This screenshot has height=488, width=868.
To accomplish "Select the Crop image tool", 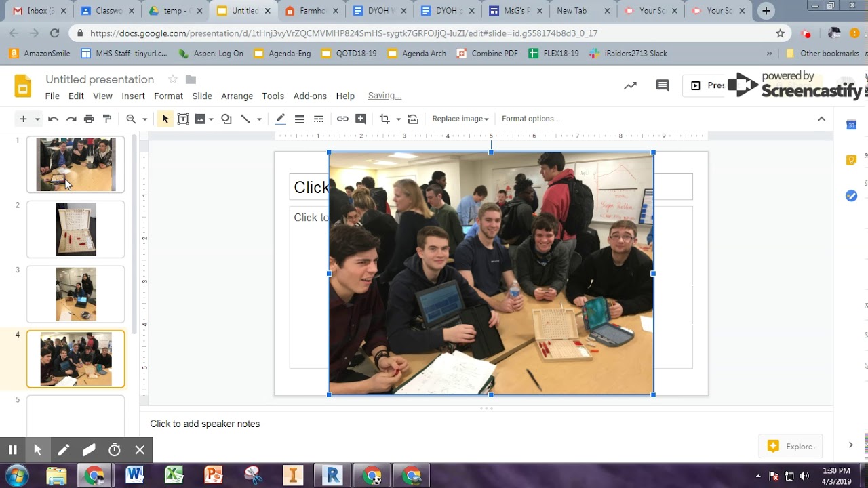I will click(384, 119).
